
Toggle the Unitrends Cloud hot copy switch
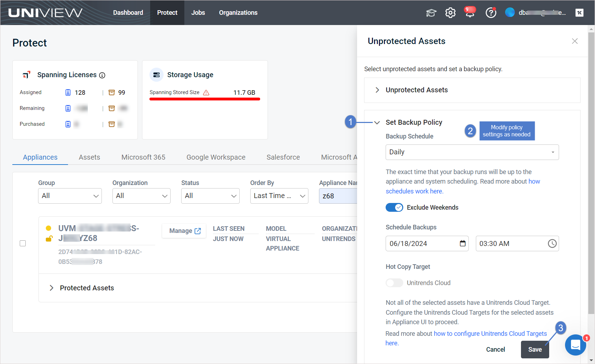[394, 283]
